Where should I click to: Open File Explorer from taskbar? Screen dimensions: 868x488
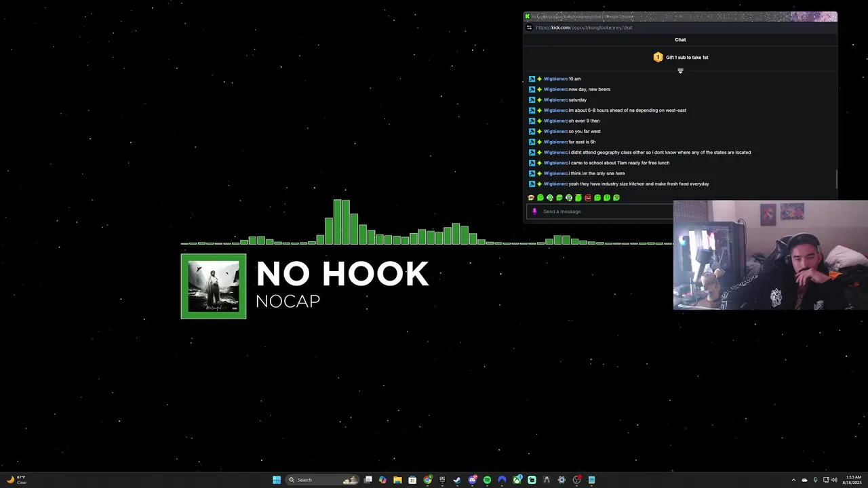coord(397,480)
